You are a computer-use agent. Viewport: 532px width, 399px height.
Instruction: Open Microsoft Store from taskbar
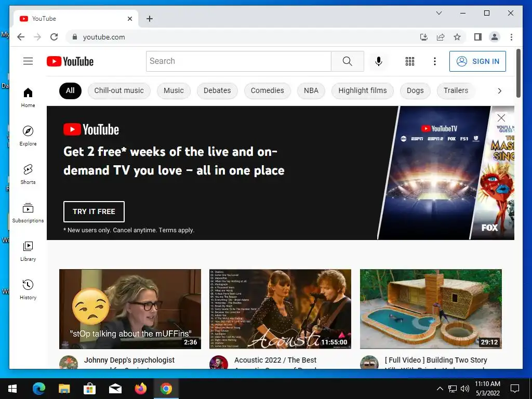89,389
